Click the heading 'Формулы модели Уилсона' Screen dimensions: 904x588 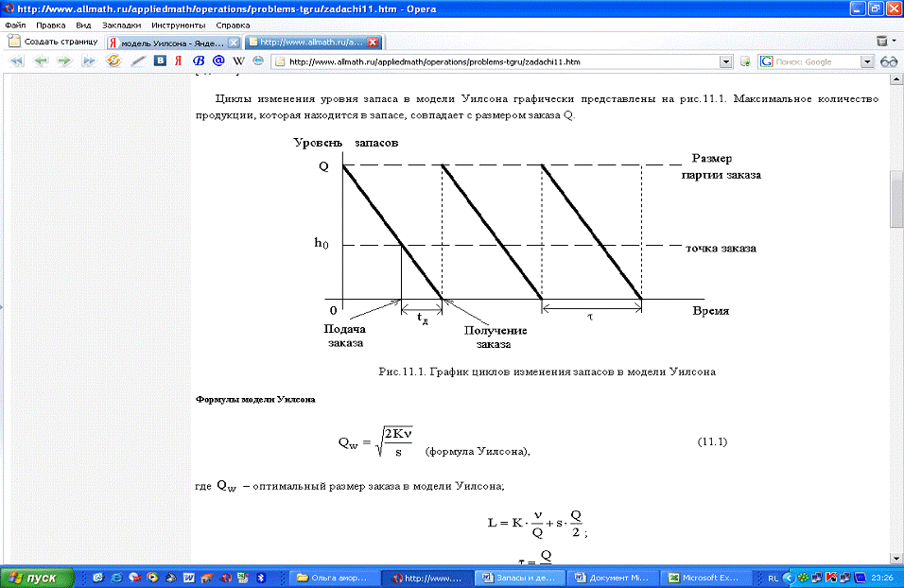click(x=255, y=400)
